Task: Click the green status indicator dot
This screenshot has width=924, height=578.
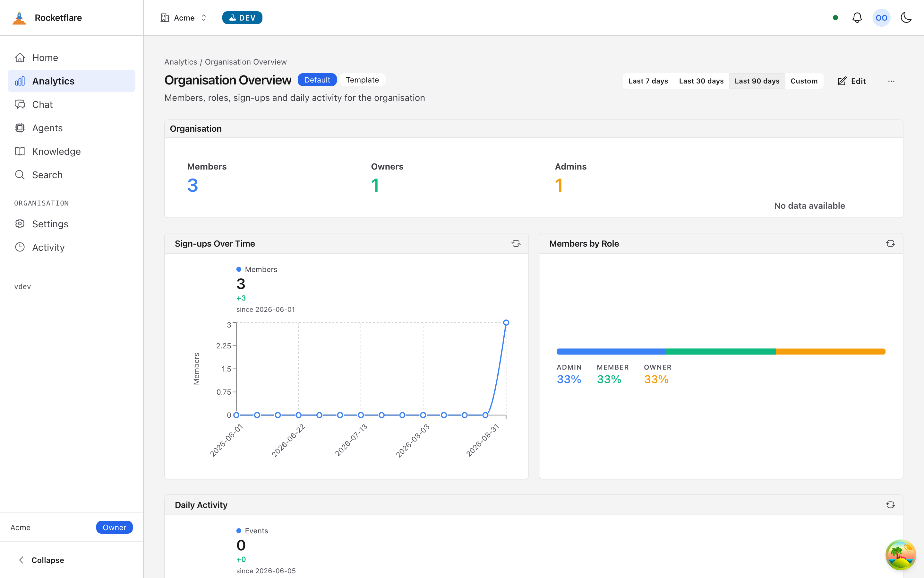Action: pyautogui.click(x=835, y=18)
